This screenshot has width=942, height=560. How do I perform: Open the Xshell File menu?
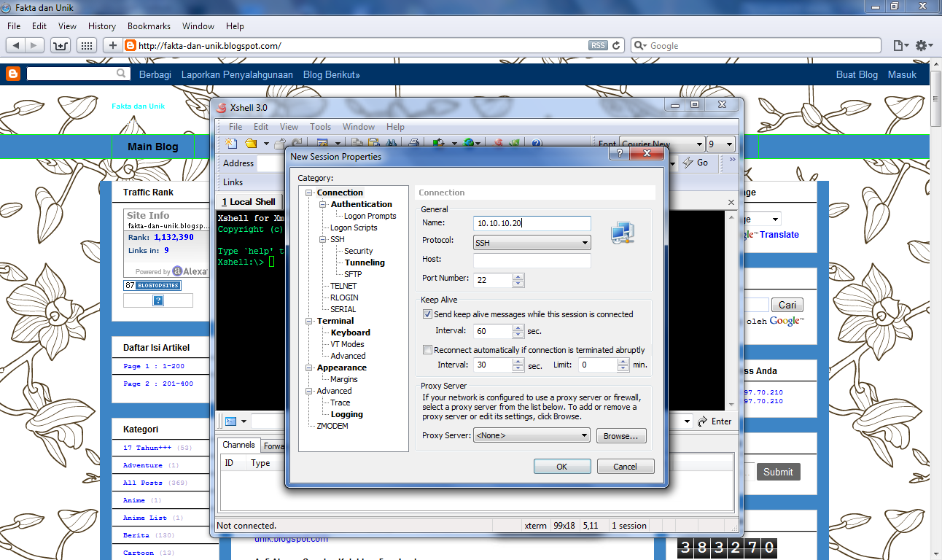[x=235, y=127]
